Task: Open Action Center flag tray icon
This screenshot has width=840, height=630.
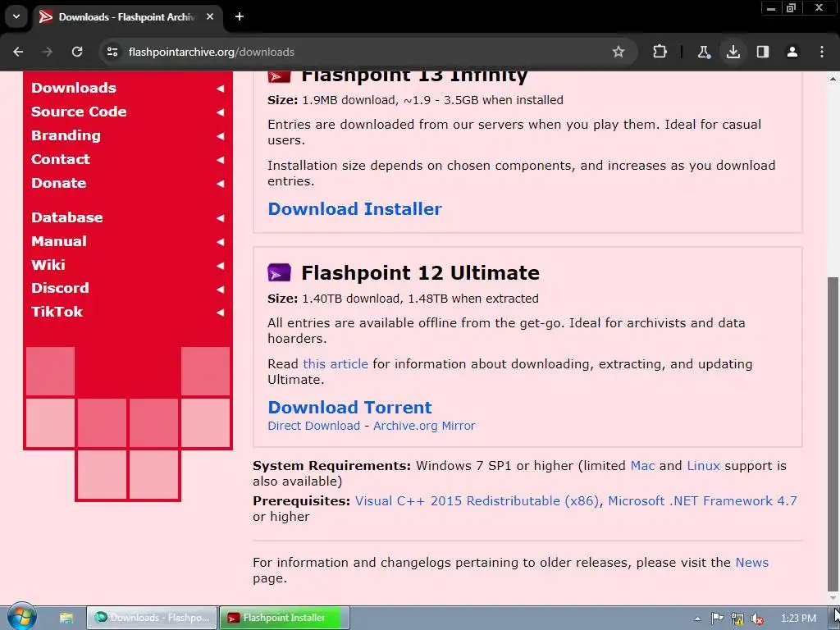Action: pyautogui.click(x=717, y=619)
